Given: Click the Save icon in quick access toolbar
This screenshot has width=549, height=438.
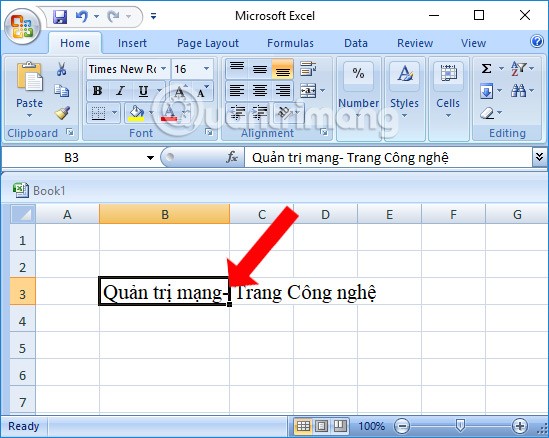Looking at the screenshot, I should (60, 16).
